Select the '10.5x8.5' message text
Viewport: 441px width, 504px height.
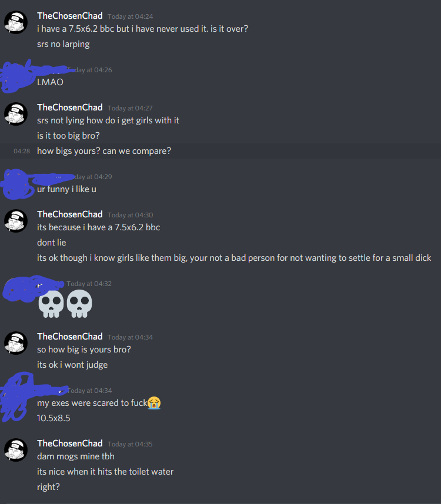pos(54,418)
